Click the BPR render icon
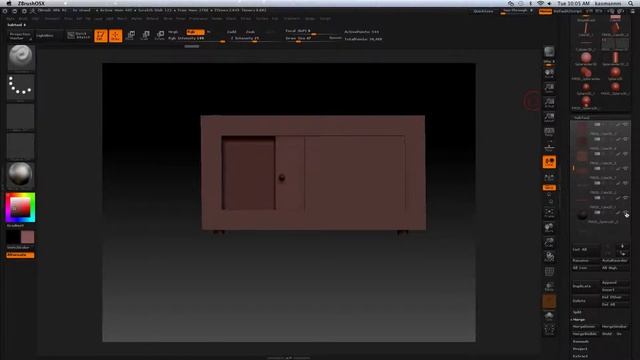Viewport: 640px width, 360px height. click(x=549, y=52)
